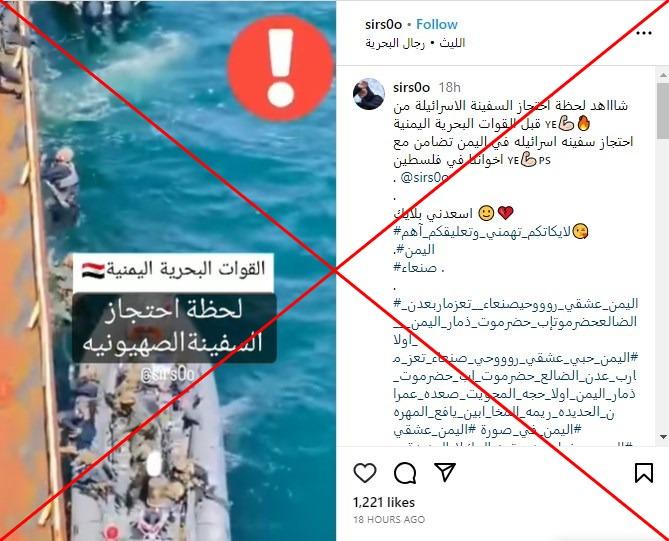
Task: Click the caption scrollbar down arrow
Action: [x=664, y=436]
